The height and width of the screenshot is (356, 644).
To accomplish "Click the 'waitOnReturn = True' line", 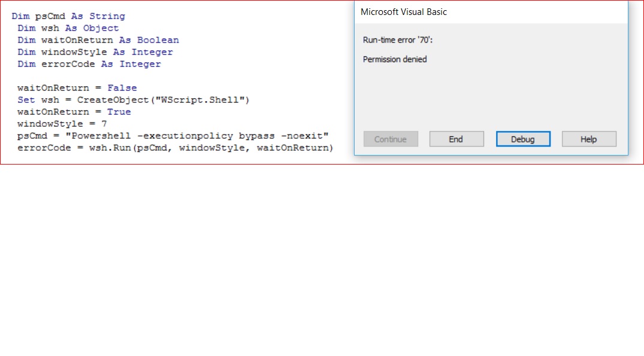I will click(74, 112).
